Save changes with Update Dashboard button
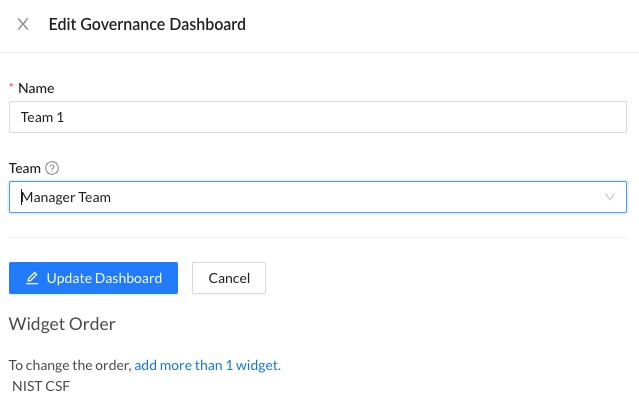The image size is (639, 406). [93, 278]
